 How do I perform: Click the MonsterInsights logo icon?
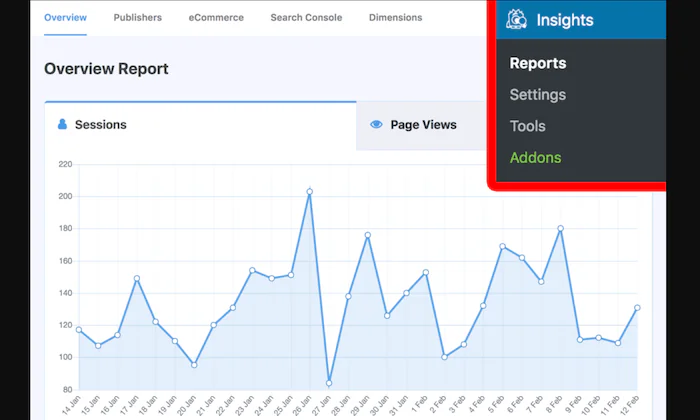(x=516, y=19)
